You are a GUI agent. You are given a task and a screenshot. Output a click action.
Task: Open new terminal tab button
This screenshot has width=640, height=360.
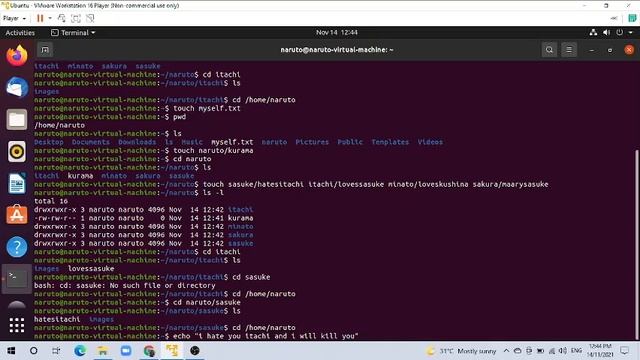(45, 50)
